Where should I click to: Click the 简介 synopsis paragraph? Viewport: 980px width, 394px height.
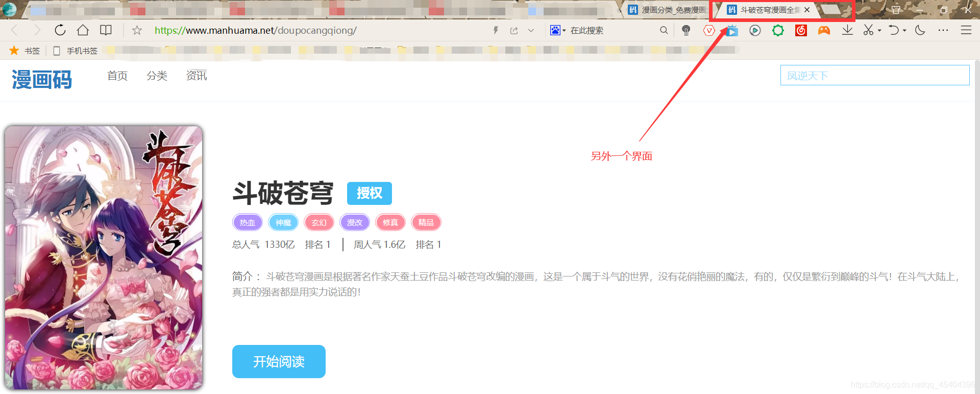pos(596,284)
